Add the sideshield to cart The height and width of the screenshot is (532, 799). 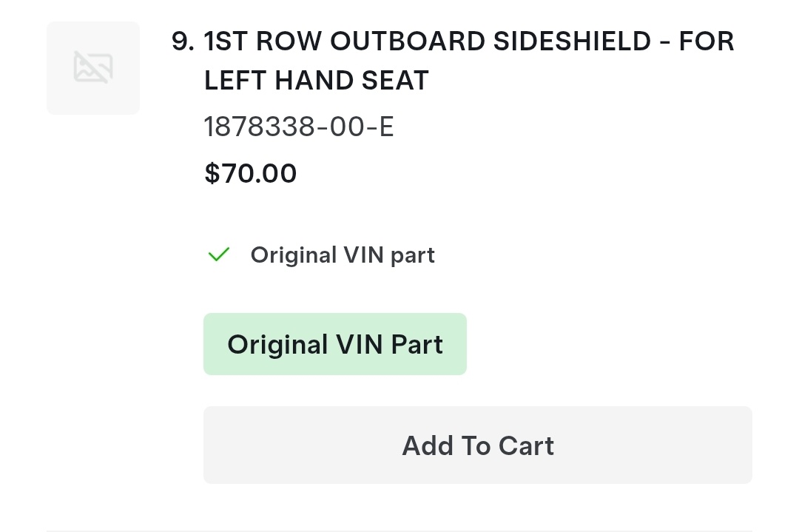477,445
